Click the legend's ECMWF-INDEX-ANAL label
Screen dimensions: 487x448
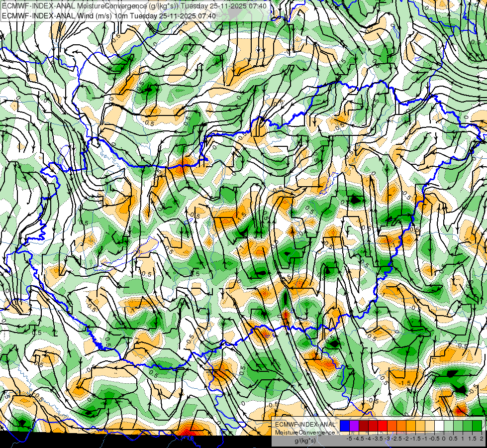point(305,425)
